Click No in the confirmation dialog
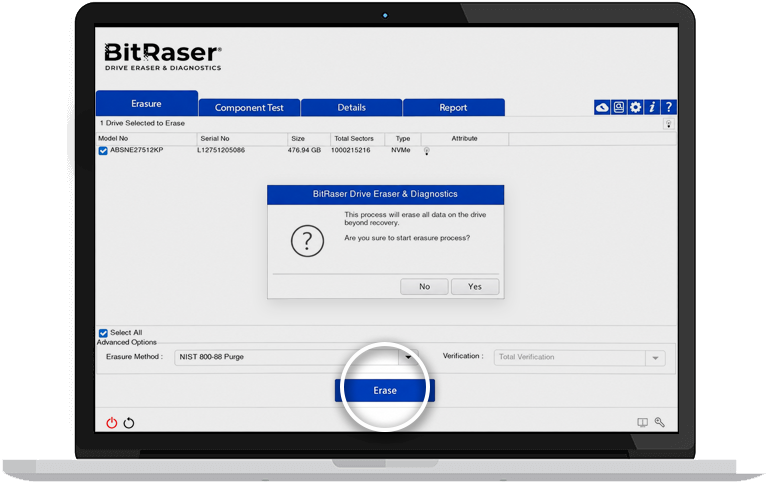The width and height of the screenshot is (772, 488). point(424,287)
